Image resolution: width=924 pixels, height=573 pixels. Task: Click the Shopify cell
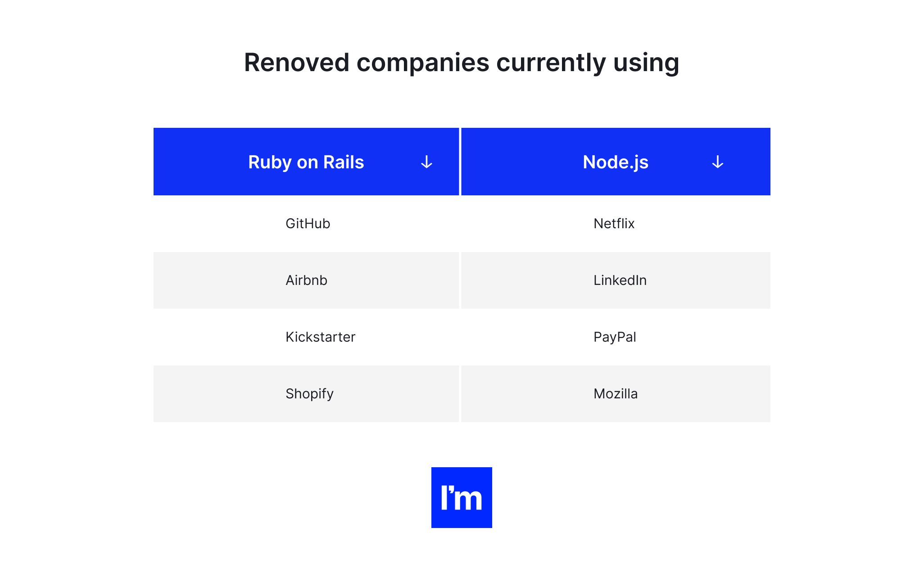[306, 394]
